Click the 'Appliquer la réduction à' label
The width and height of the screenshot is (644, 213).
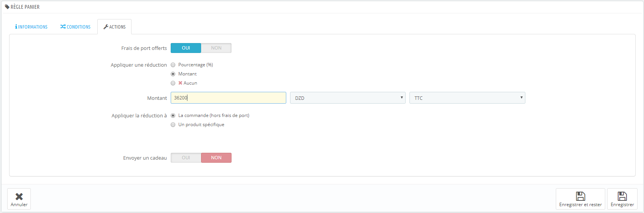click(139, 115)
